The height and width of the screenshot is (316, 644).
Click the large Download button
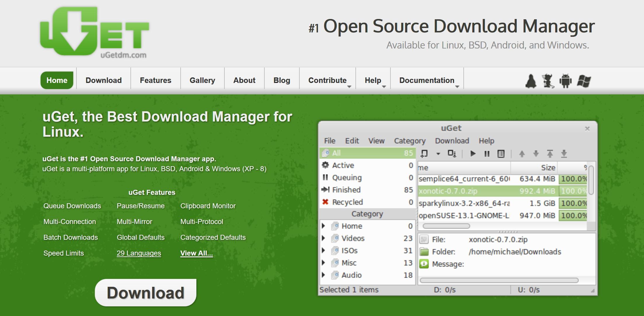tap(146, 293)
